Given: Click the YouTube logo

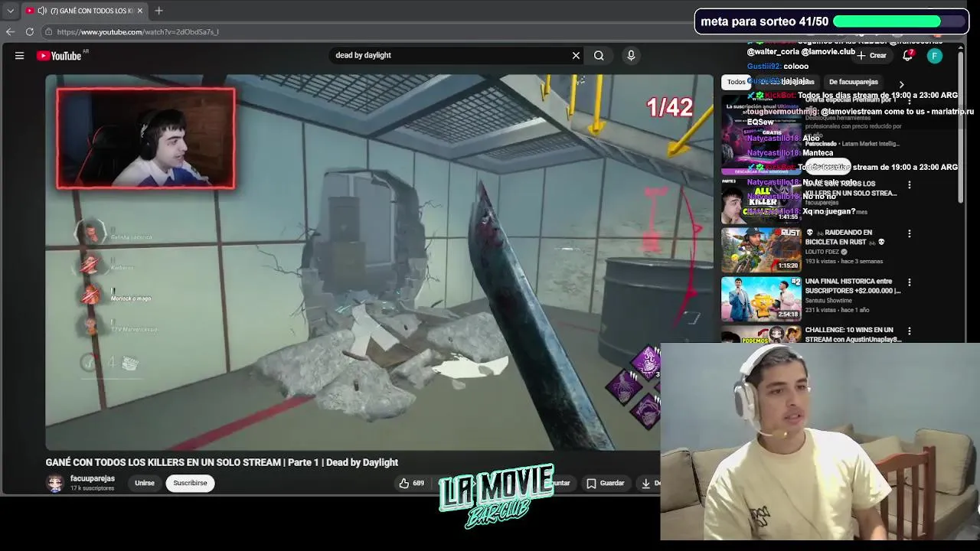Looking at the screenshot, I should point(59,56).
